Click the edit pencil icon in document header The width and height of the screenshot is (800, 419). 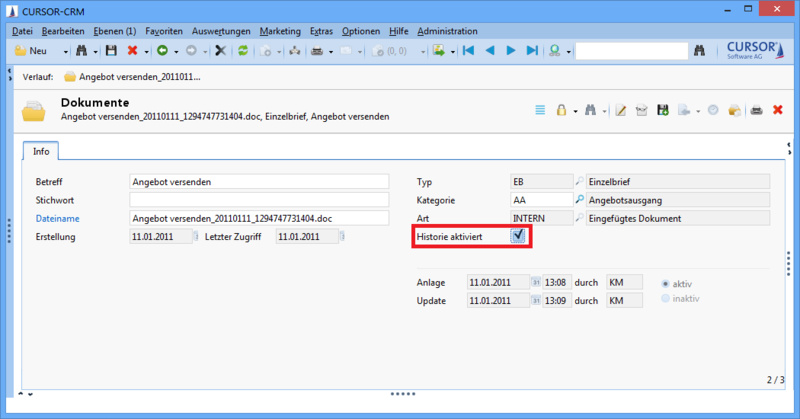point(620,110)
